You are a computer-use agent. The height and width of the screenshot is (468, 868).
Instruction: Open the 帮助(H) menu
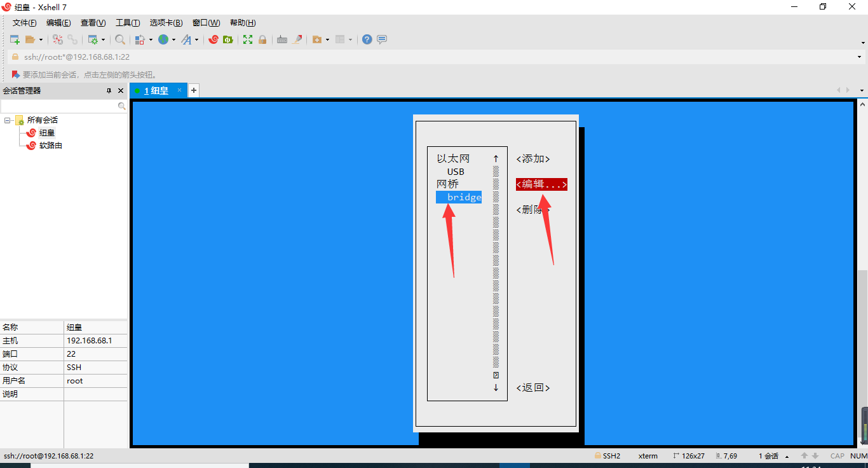243,23
